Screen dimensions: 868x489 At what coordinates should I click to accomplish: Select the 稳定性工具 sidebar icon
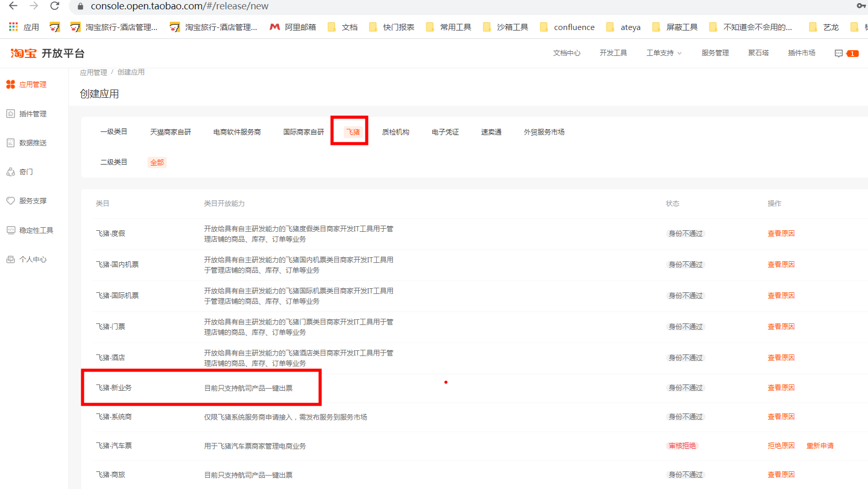(x=10, y=230)
